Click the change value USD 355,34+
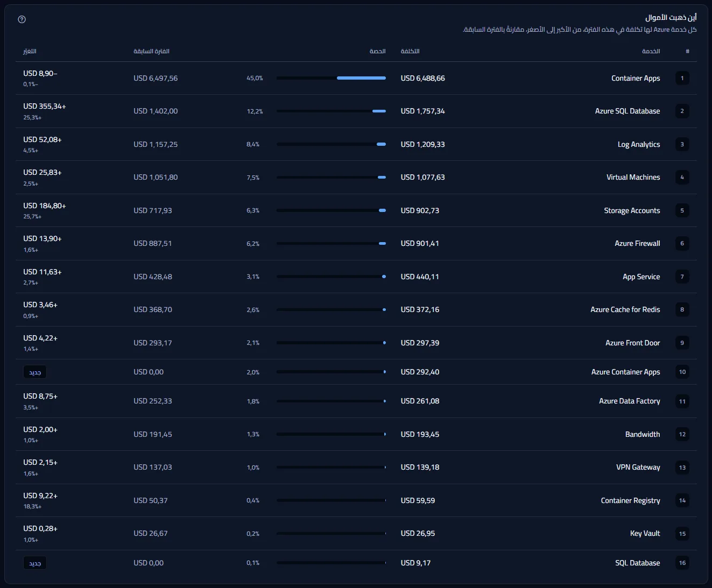Viewport: 712px width, 588px height. (x=45, y=107)
